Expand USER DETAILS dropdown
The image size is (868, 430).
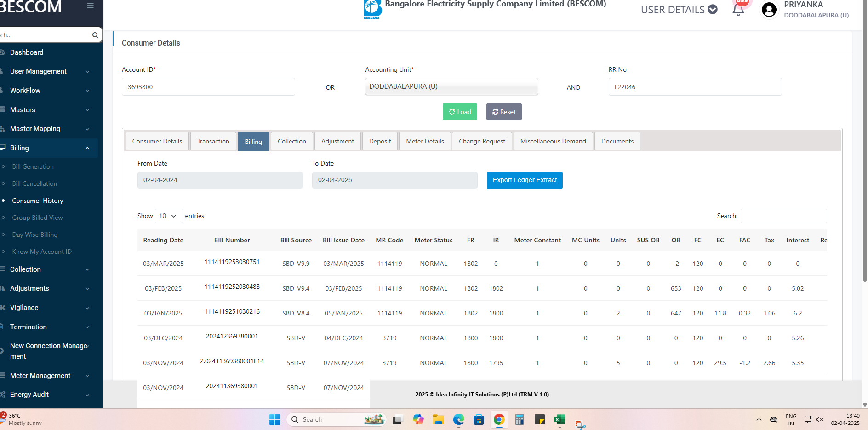pyautogui.click(x=679, y=10)
